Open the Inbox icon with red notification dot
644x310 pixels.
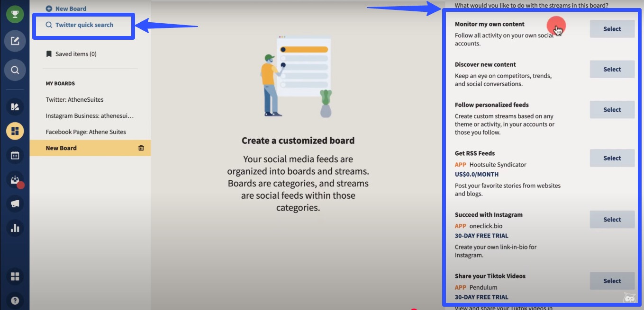point(15,179)
